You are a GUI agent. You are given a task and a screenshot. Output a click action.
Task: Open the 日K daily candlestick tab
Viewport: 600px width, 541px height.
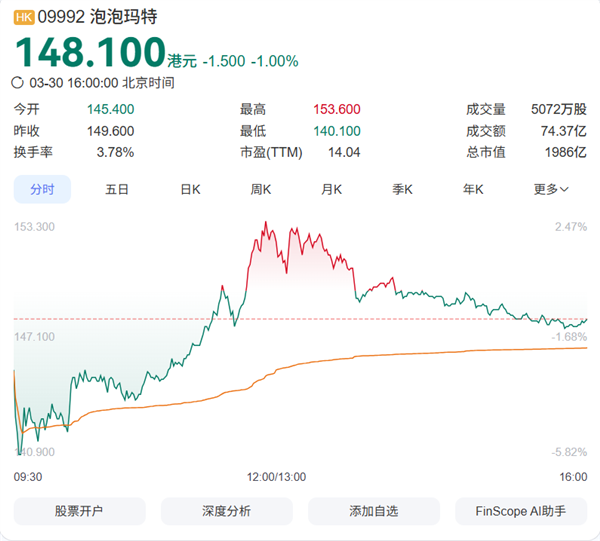coord(190,189)
